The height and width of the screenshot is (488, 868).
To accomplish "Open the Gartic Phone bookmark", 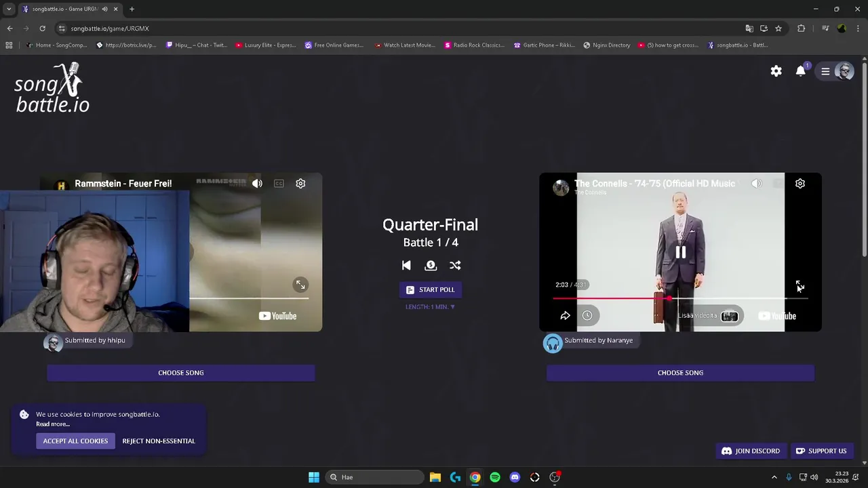I will 545,45.
